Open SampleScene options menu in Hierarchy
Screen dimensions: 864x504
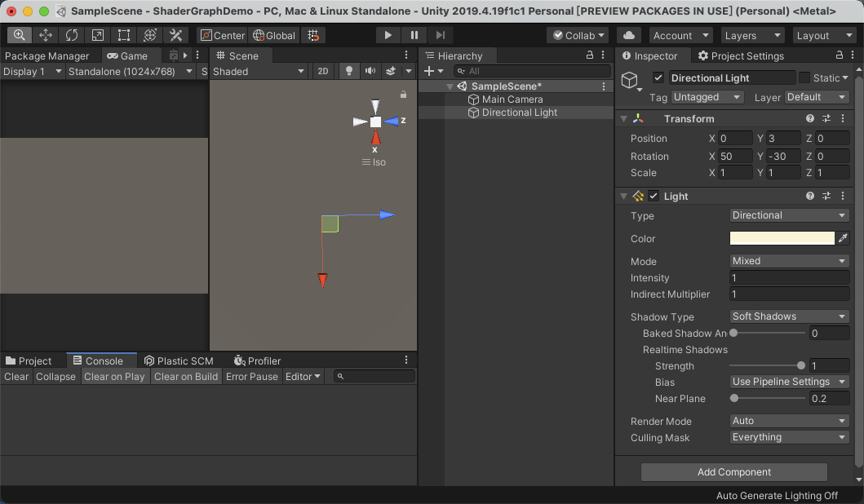click(604, 86)
